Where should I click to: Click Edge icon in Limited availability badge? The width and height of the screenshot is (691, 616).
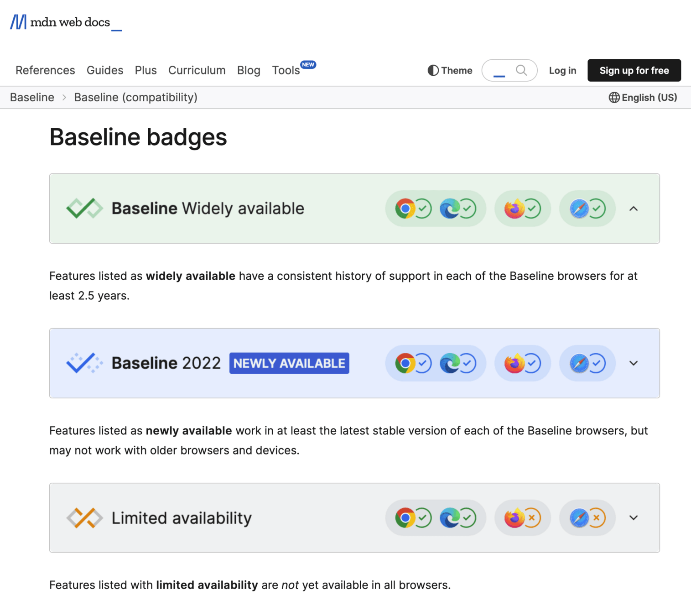pos(450,518)
